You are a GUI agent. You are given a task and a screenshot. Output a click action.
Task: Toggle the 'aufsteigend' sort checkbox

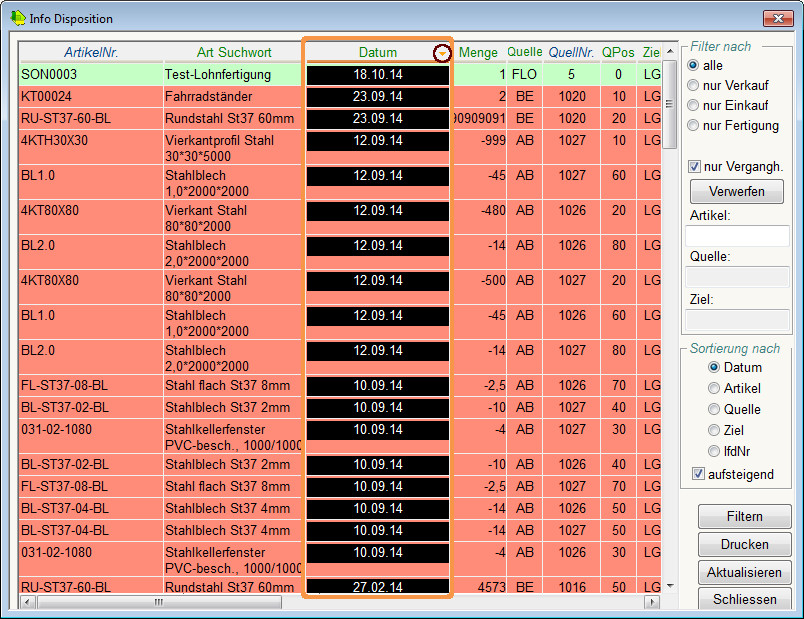click(699, 474)
